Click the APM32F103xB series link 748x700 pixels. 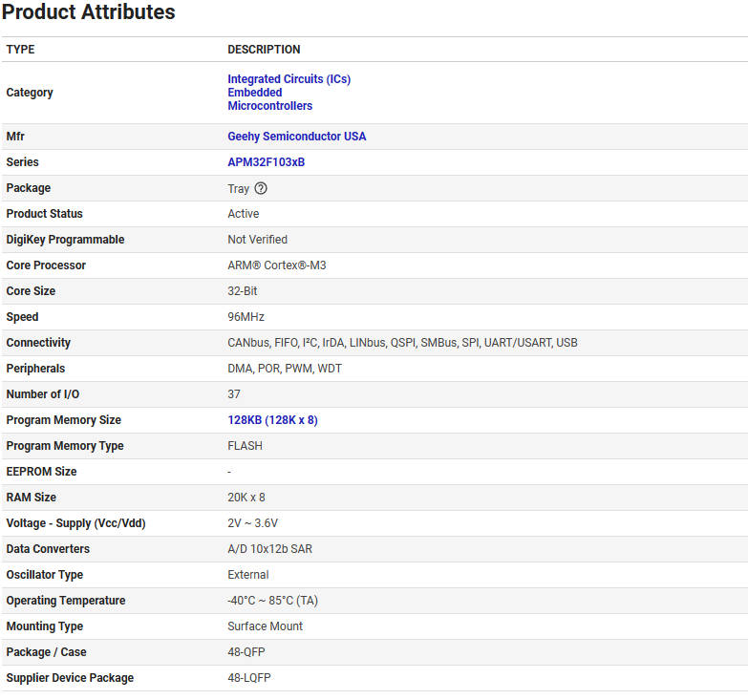coord(266,162)
